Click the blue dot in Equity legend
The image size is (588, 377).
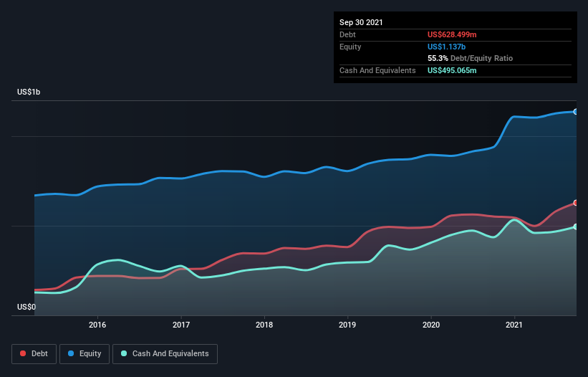(x=71, y=353)
